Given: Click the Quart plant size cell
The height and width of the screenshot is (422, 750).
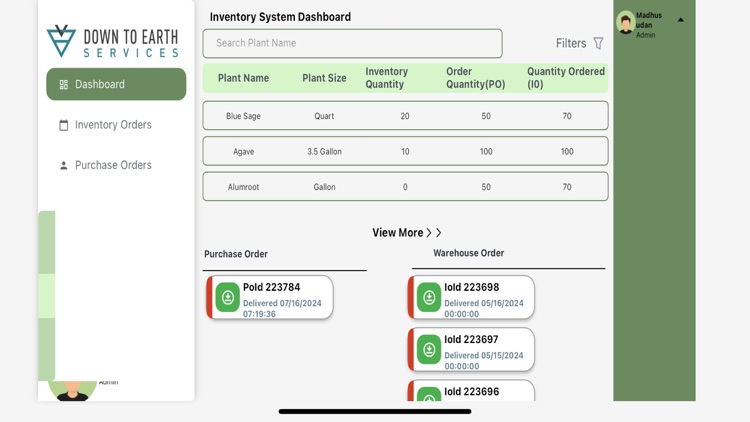Looking at the screenshot, I should 324,116.
